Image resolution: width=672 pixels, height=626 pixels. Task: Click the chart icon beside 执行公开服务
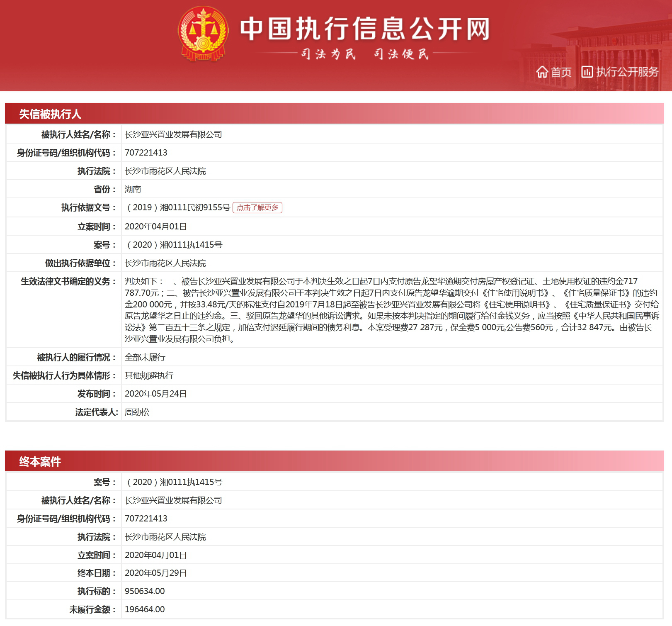pos(587,72)
